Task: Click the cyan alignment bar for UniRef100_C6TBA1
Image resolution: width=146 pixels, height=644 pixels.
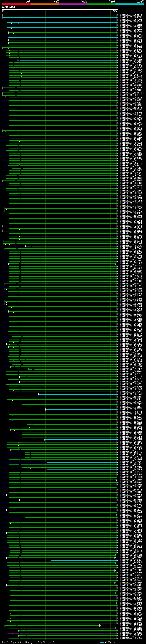Action: click(78, 394)
